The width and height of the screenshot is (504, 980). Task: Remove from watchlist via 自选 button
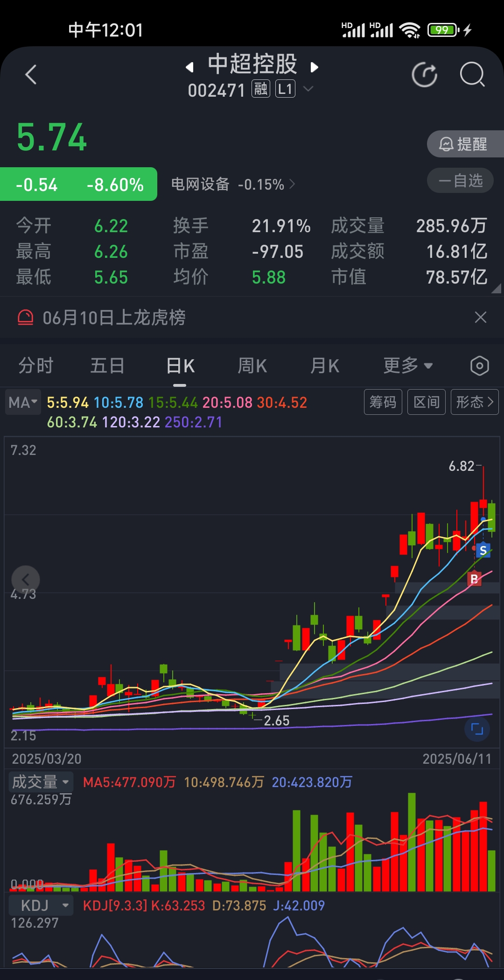click(460, 180)
